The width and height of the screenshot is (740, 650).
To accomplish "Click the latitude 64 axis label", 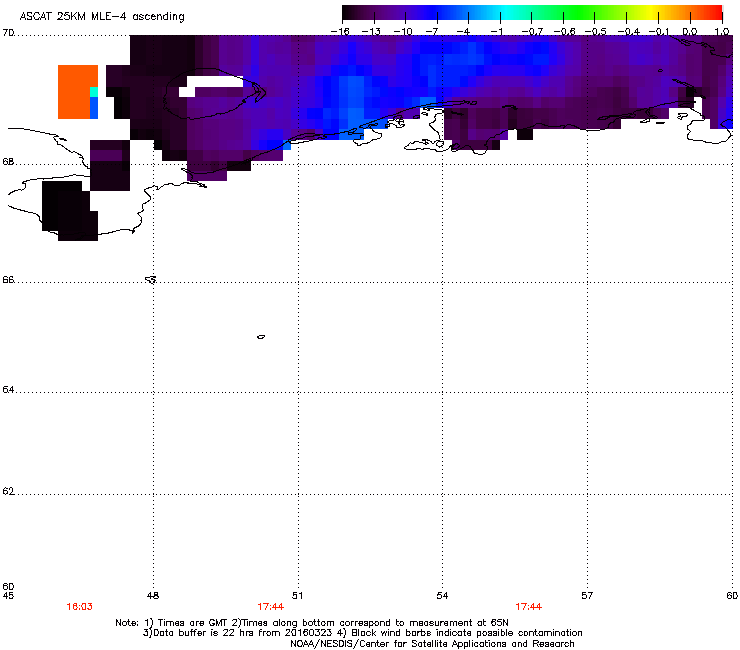I will (x=8, y=390).
